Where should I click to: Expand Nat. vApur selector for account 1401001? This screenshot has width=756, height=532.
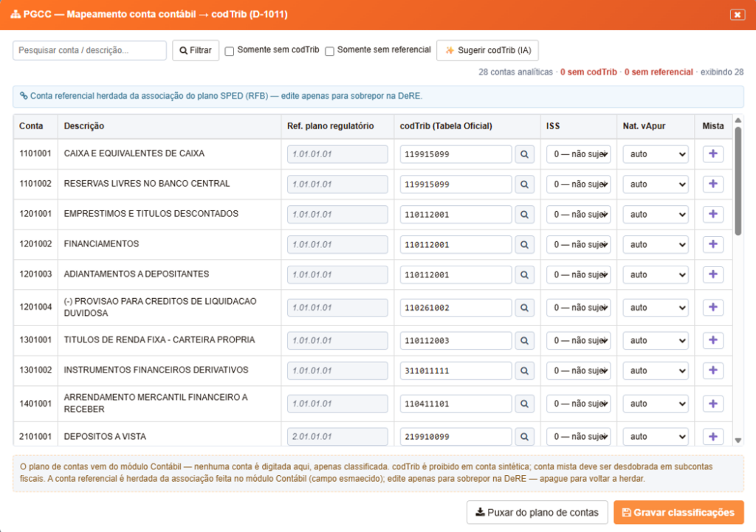(x=656, y=404)
